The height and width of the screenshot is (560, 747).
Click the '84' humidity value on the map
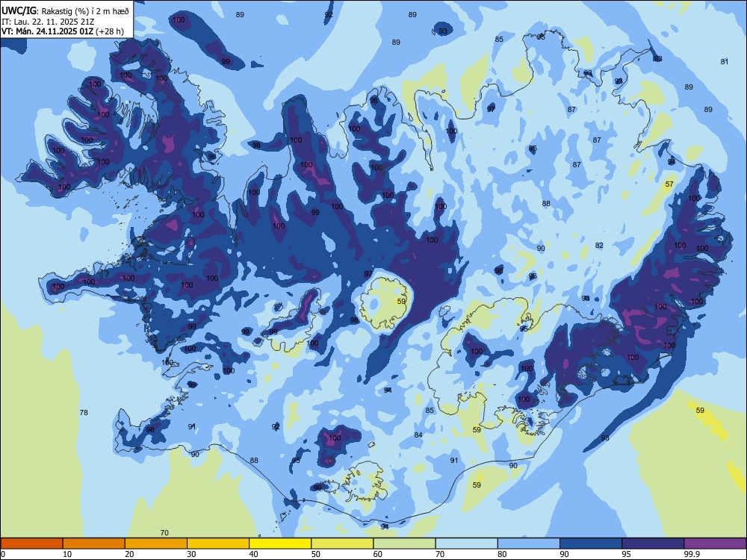pyautogui.click(x=418, y=435)
